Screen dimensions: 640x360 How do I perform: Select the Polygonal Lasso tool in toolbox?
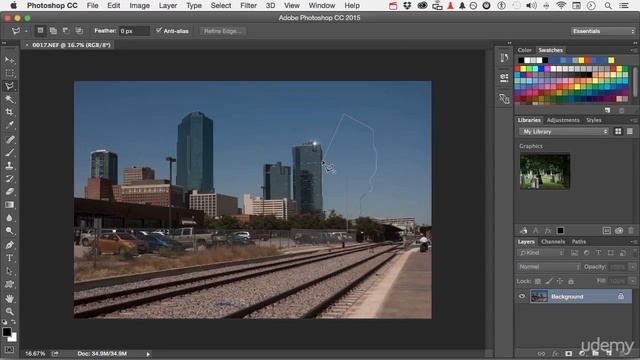[x=9, y=86]
